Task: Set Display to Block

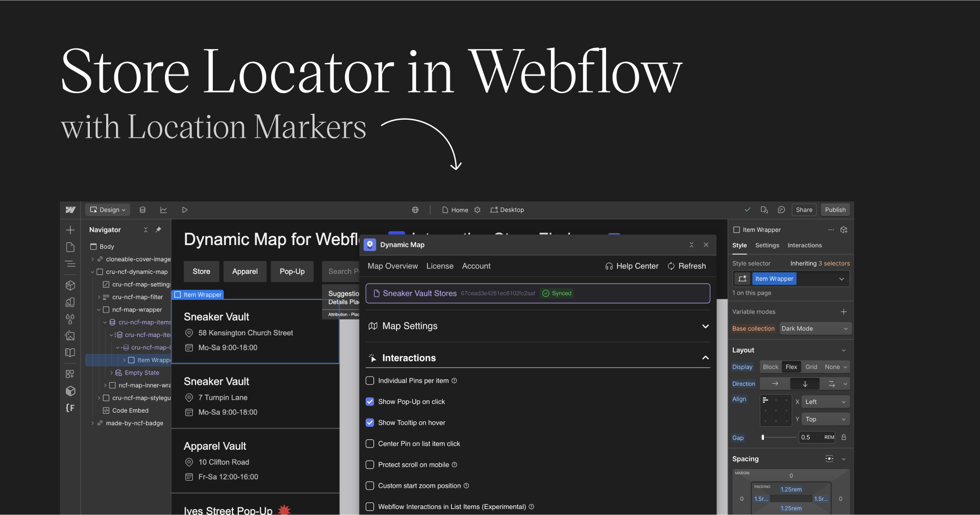Action: [x=770, y=367]
